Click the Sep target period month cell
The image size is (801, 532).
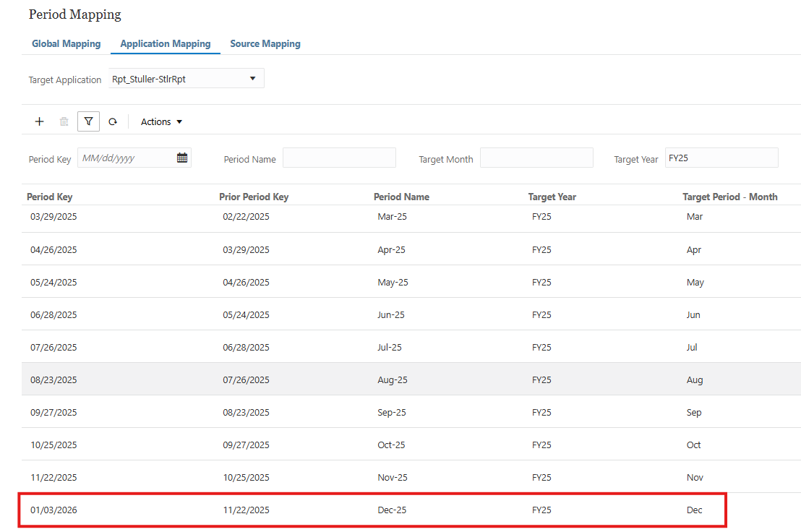(694, 413)
